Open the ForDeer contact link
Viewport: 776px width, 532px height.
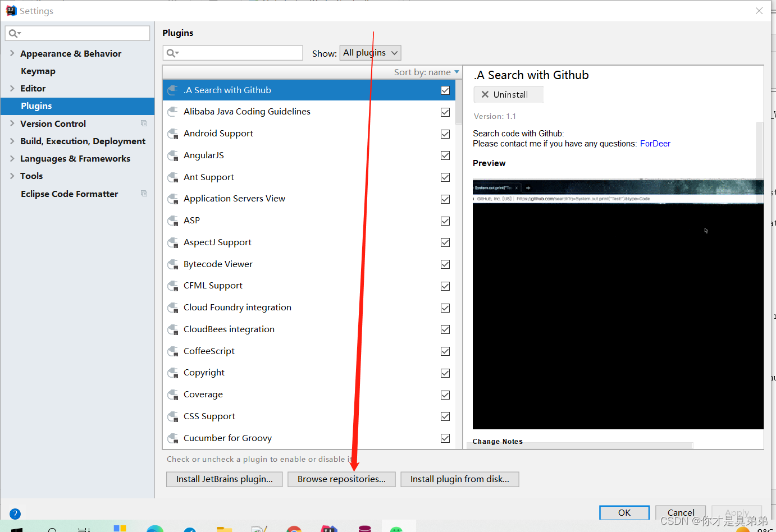[x=655, y=143]
